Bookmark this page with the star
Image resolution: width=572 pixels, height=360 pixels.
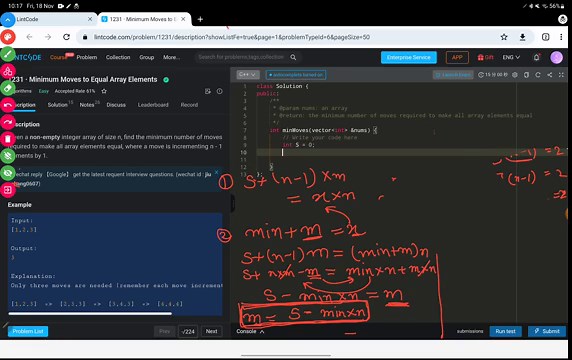click(x=504, y=37)
